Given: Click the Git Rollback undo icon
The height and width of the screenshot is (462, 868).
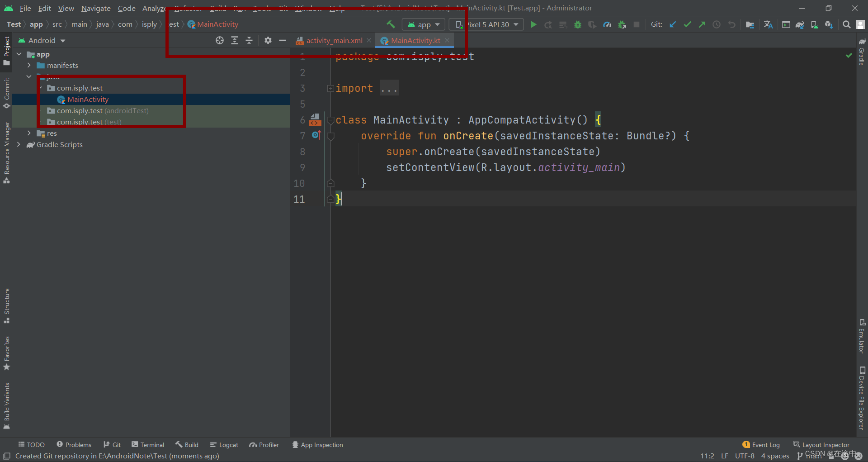Looking at the screenshot, I should pyautogui.click(x=731, y=24).
